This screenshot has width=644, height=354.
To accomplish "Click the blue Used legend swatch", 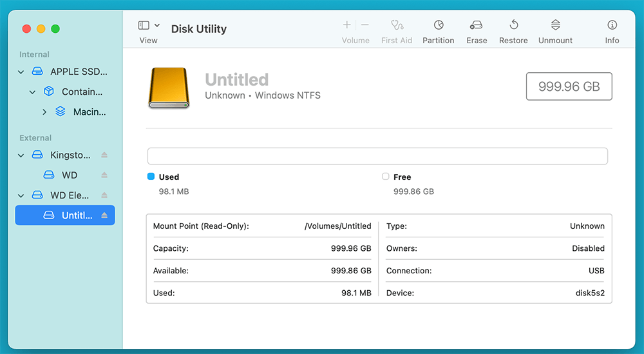I will point(151,177).
